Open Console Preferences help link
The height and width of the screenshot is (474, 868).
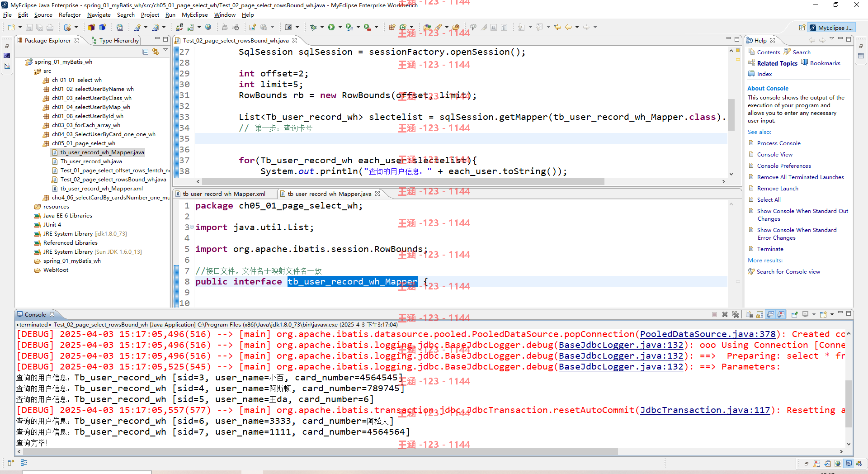[x=784, y=166]
